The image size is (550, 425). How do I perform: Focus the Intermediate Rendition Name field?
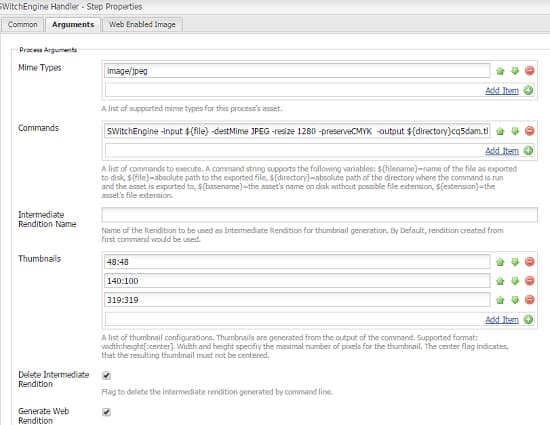click(x=320, y=215)
